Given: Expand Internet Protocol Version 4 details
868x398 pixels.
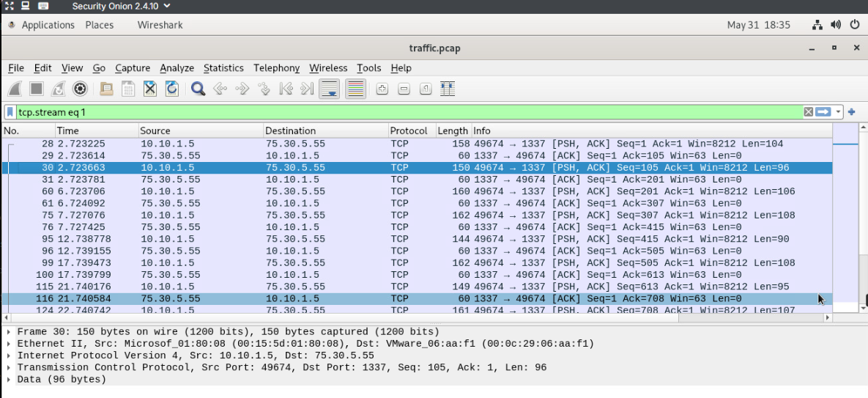Looking at the screenshot, I should point(10,355).
